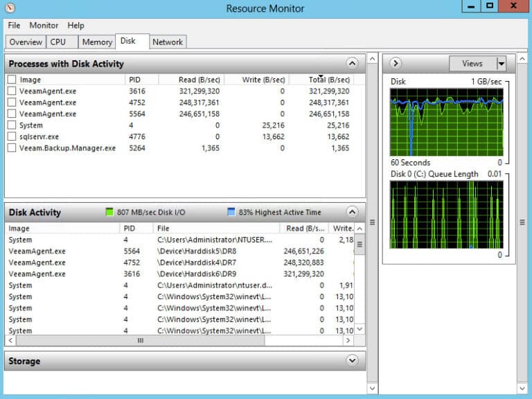The image size is (532, 399).
Task: Collapse the Disk Activity section
Action: pyautogui.click(x=352, y=212)
